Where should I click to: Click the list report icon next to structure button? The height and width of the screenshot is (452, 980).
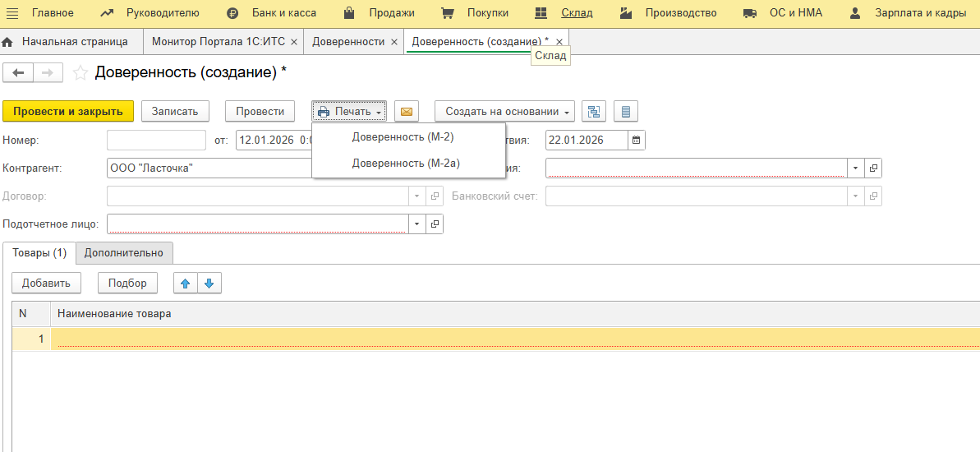click(625, 112)
